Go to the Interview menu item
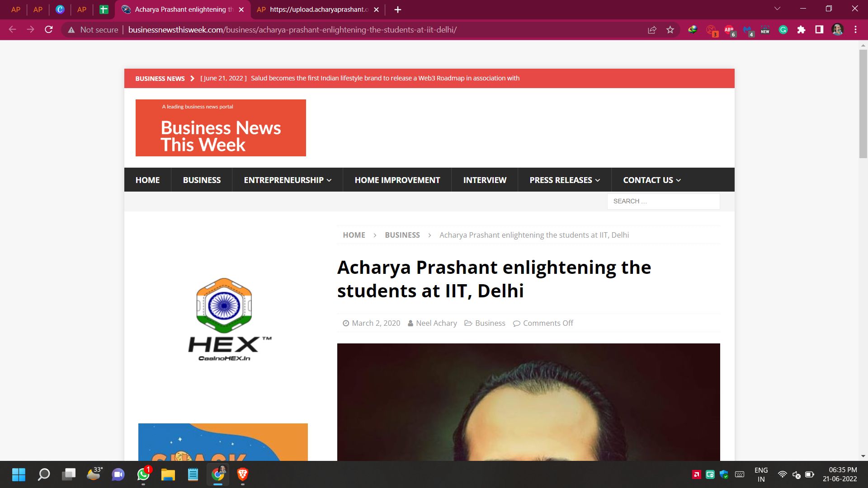The image size is (868, 488). click(x=485, y=180)
